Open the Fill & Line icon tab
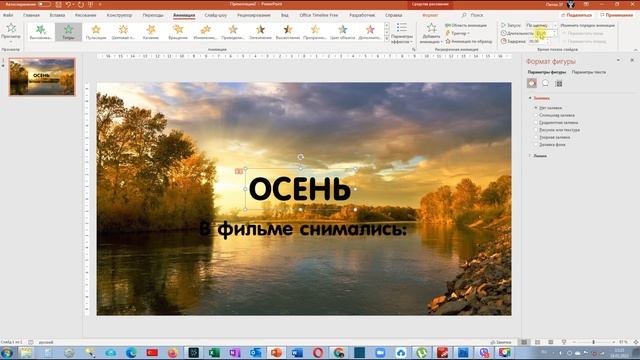640x360 pixels. coord(531,83)
